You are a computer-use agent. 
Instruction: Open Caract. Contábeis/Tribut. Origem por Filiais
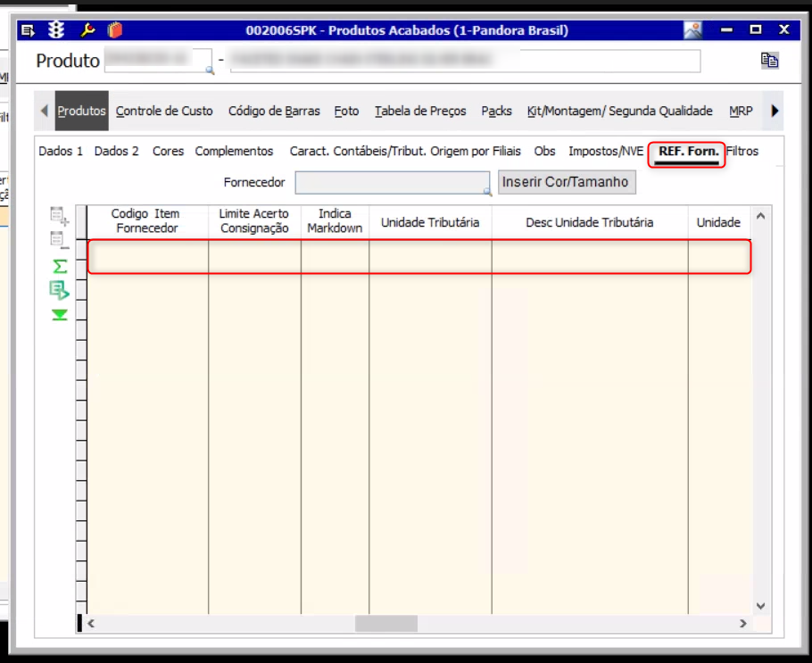[405, 151]
